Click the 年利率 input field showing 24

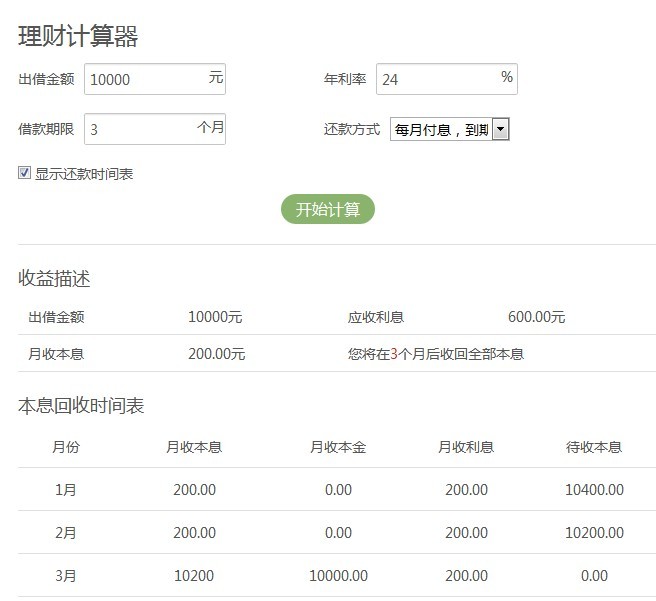point(446,79)
